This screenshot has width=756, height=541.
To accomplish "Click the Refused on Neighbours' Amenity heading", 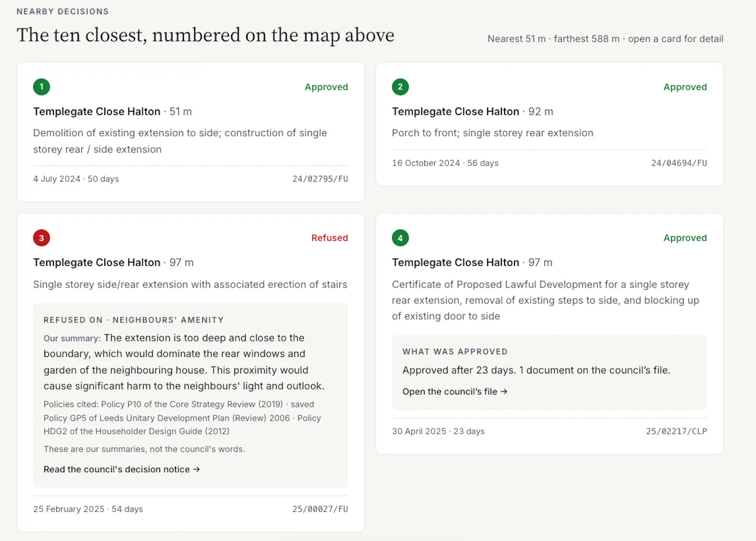I will [134, 320].
